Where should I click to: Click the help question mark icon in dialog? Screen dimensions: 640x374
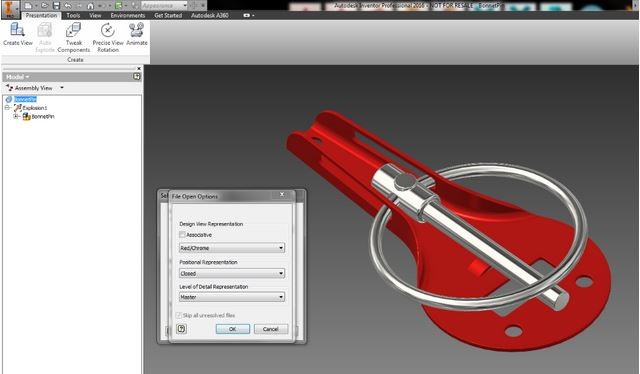182,329
